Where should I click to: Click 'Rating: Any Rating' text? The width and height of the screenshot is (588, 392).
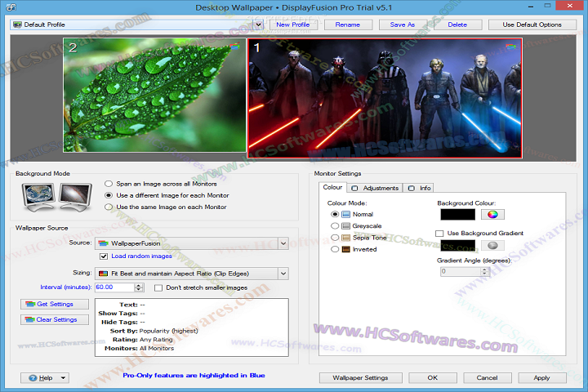(142, 340)
